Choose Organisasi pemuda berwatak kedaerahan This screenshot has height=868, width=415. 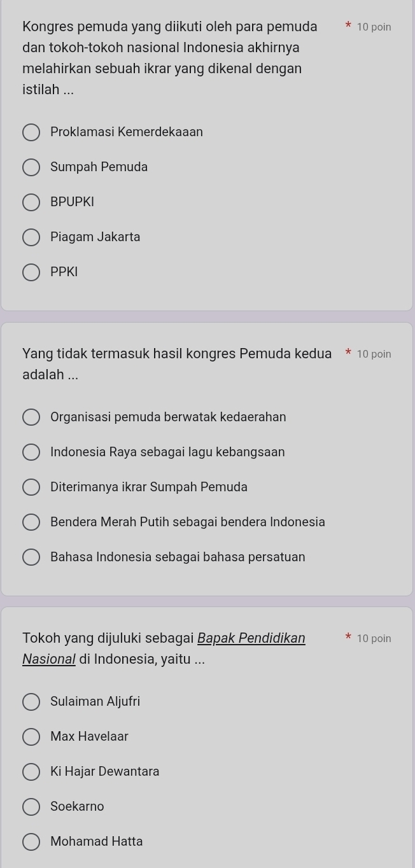point(31,417)
